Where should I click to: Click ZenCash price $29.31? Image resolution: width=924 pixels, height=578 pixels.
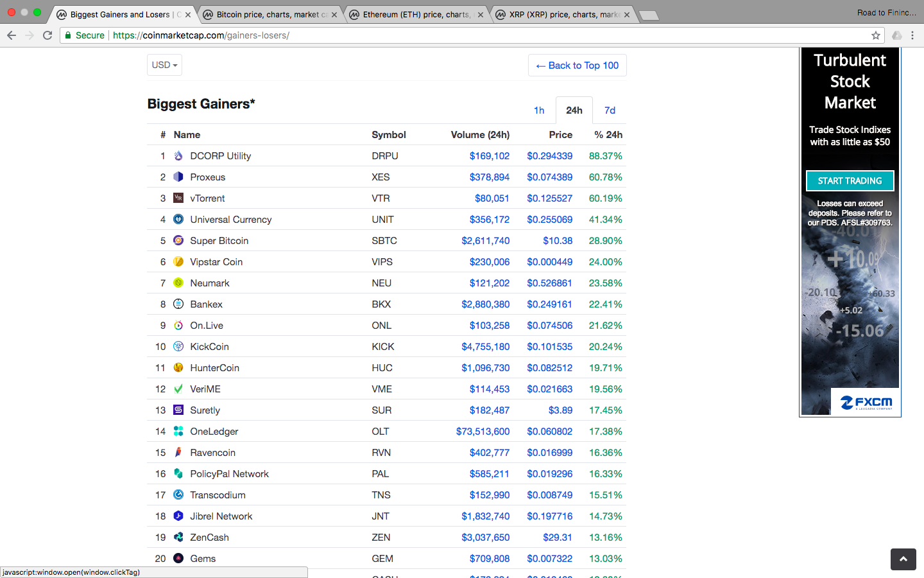tap(558, 538)
